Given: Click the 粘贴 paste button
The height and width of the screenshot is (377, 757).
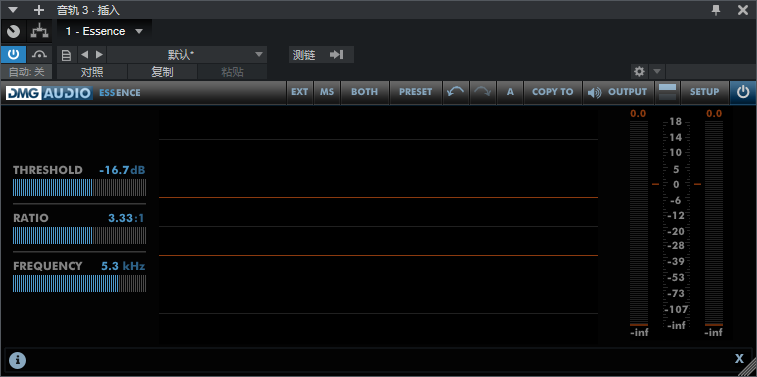Looking at the screenshot, I should pyautogui.click(x=232, y=72).
